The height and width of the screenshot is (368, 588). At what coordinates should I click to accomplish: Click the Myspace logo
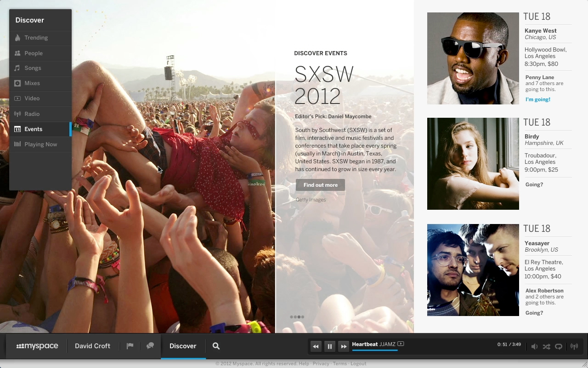37,346
